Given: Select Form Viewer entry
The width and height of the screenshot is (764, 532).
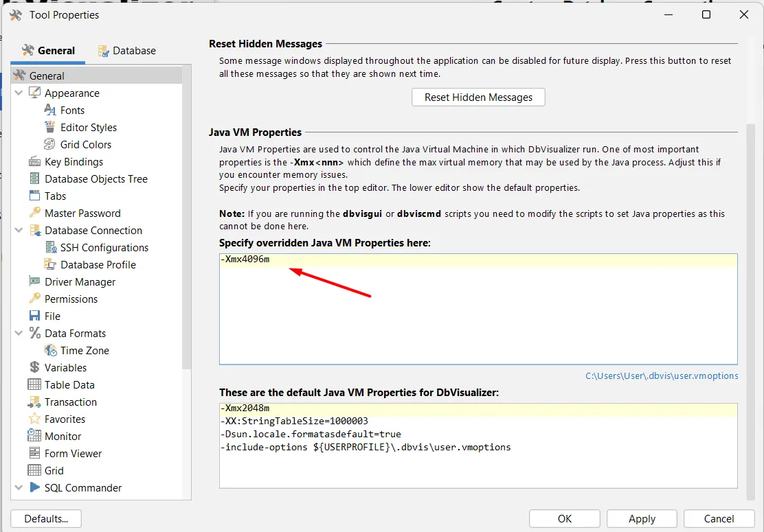Looking at the screenshot, I should [x=73, y=453].
